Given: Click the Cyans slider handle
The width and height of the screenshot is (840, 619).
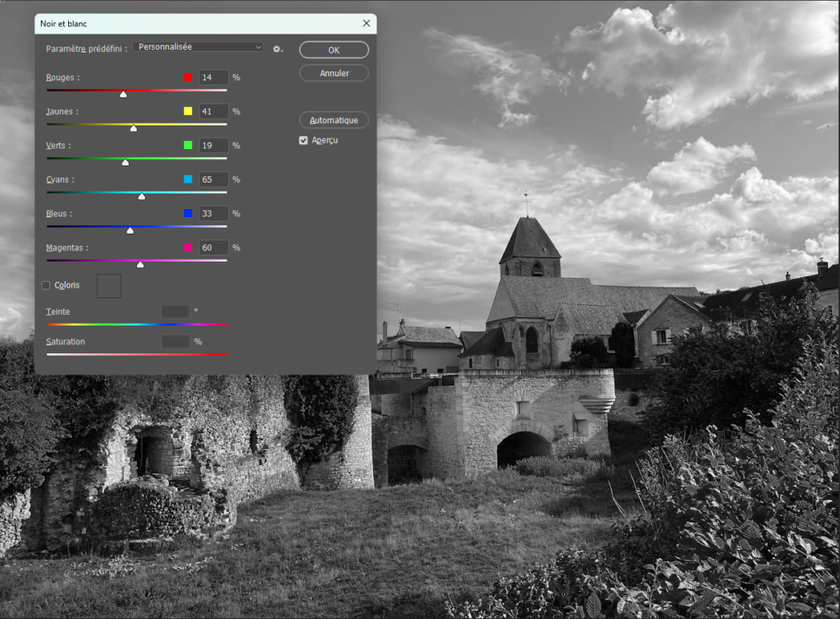Looking at the screenshot, I should coord(142,196).
